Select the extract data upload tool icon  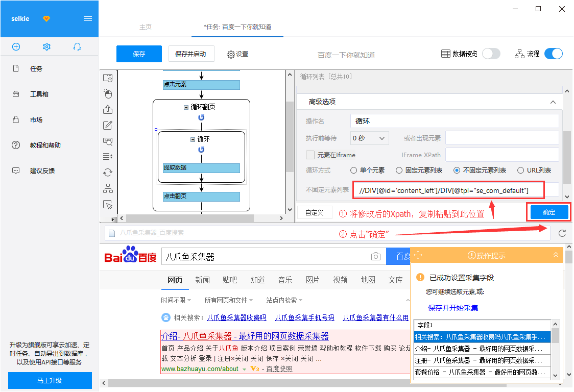[108, 109]
